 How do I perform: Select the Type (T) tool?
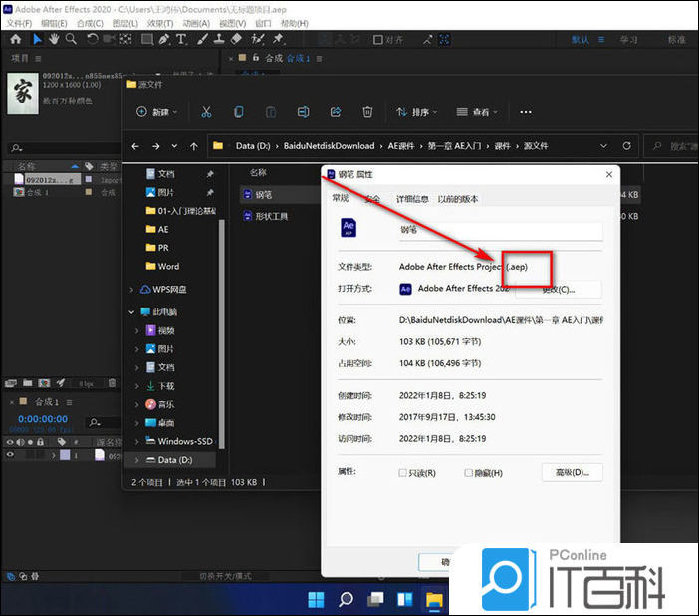[x=181, y=39]
